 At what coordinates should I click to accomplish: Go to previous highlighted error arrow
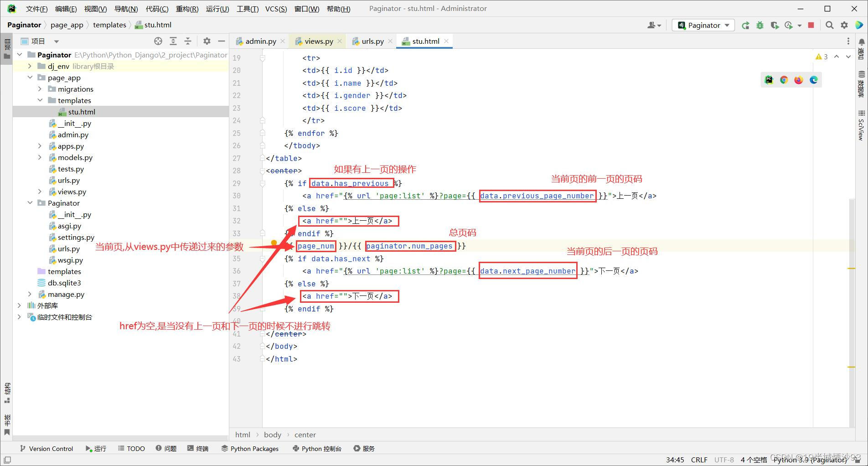(837, 57)
